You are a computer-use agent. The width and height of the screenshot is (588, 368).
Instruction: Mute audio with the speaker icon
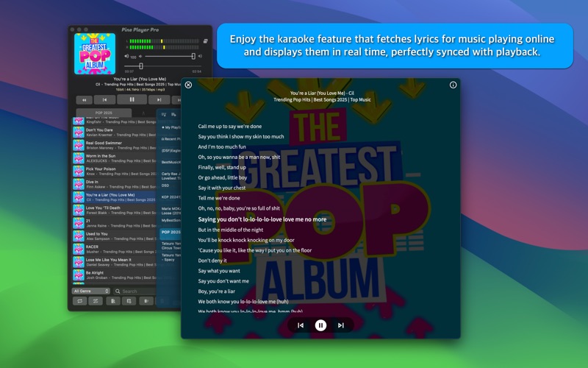(126, 57)
